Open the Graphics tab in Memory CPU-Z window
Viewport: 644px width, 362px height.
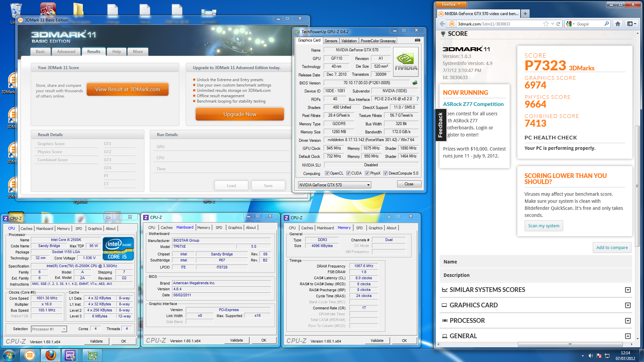pos(375,228)
